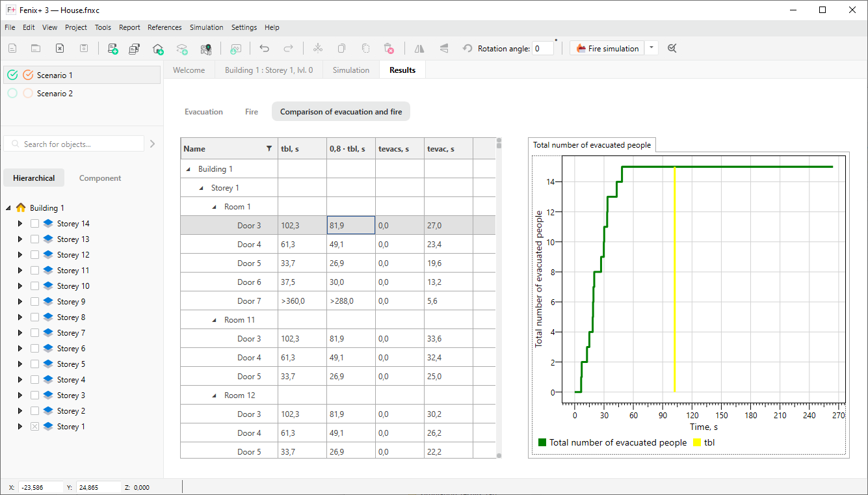Create a new project document
The image size is (868, 495).
pos(12,47)
